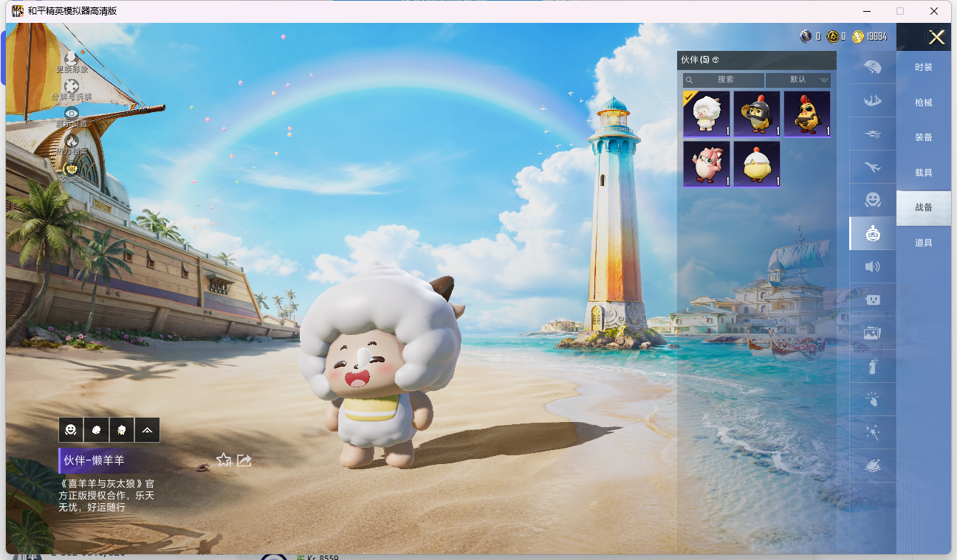Select the pink round companion thumbnail
The width and height of the screenshot is (957, 560).
click(707, 164)
